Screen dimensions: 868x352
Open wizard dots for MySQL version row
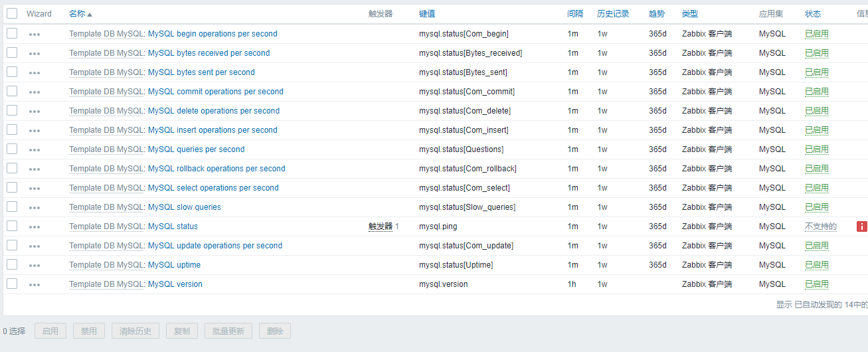[x=35, y=284]
